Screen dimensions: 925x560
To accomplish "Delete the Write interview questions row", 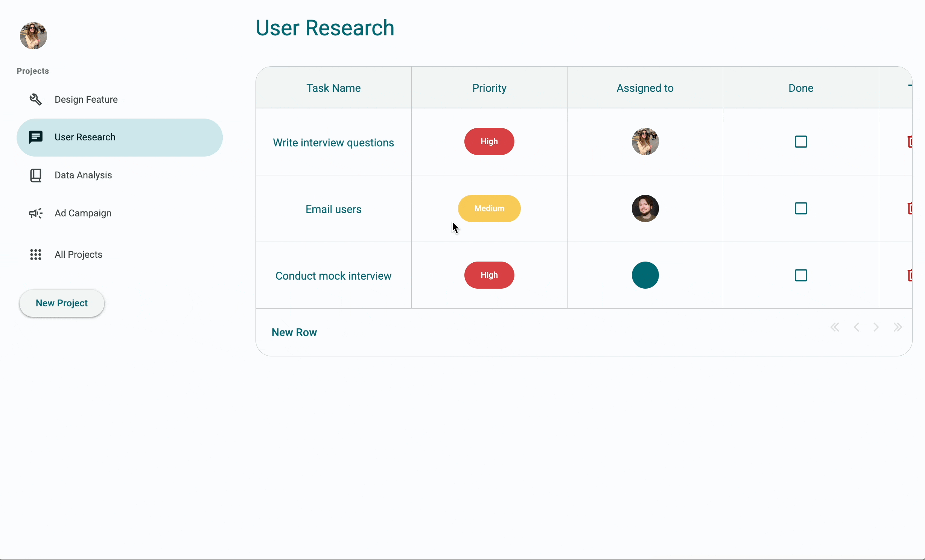I will pyautogui.click(x=910, y=142).
